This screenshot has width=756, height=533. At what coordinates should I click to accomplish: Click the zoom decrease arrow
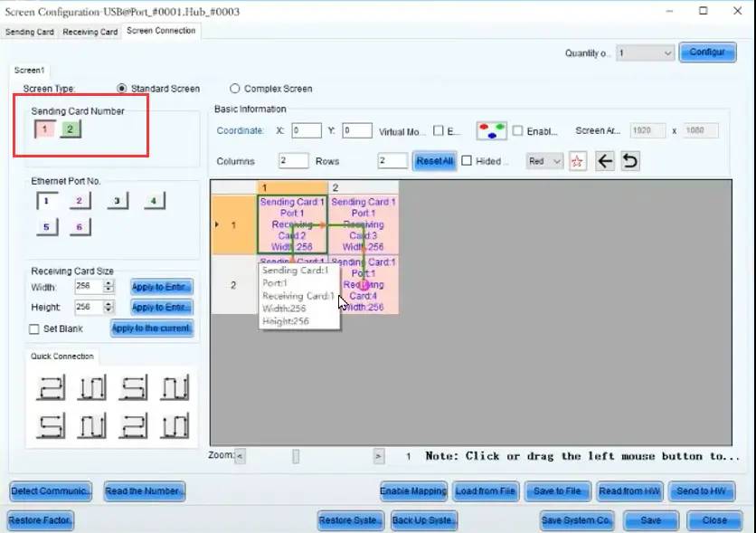click(240, 456)
